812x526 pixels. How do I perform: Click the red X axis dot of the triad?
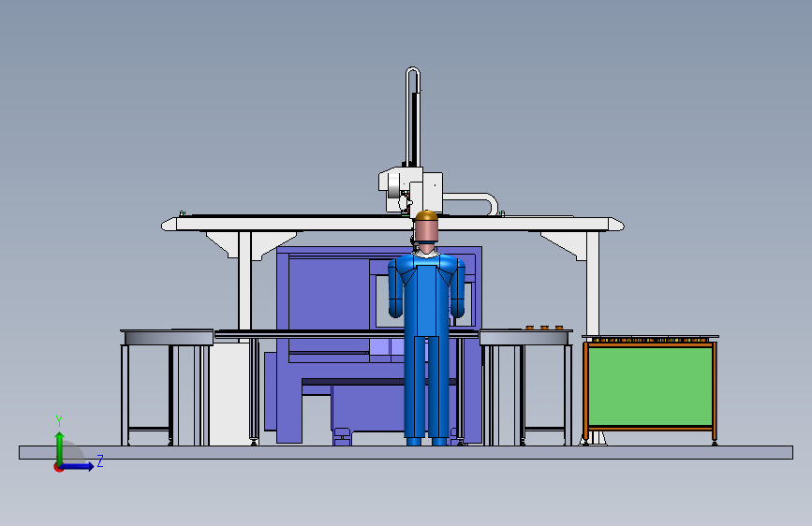(x=58, y=468)
